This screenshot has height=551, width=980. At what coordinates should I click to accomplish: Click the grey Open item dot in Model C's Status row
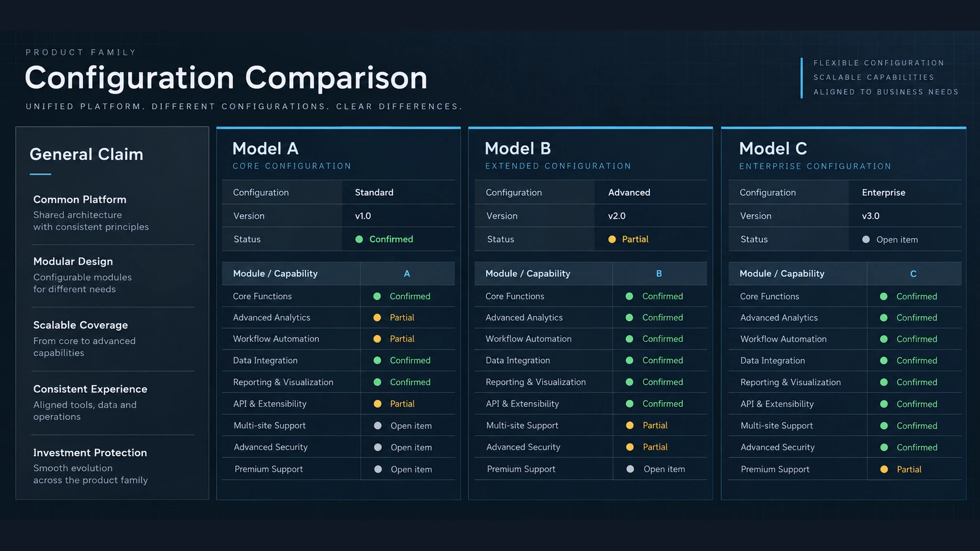point(866,239)
